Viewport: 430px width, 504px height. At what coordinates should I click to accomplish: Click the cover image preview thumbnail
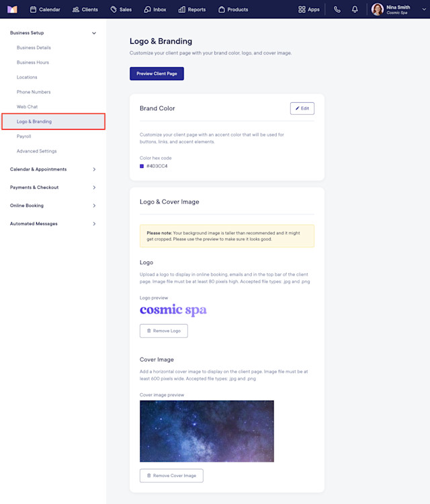point(207,431)
